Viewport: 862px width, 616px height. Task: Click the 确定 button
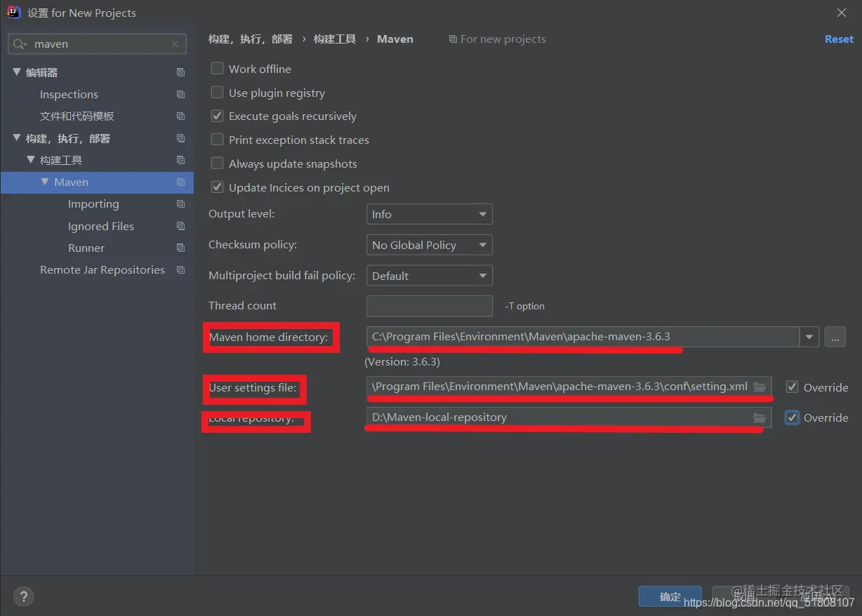pyautogui.click(x=670, y=596)
